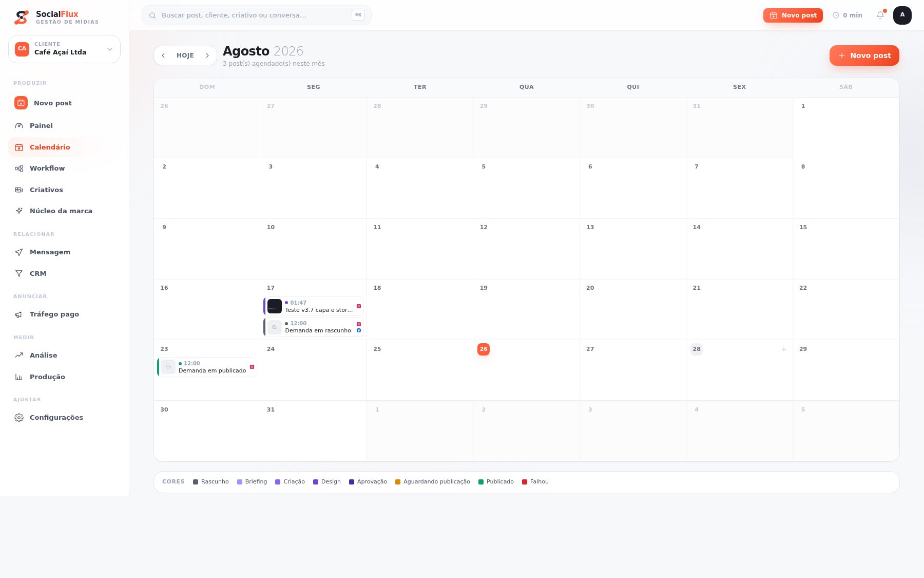This screenshot has height=578, width=924.
Task: Click the Novo post button in the top bar
Action: 793,15
